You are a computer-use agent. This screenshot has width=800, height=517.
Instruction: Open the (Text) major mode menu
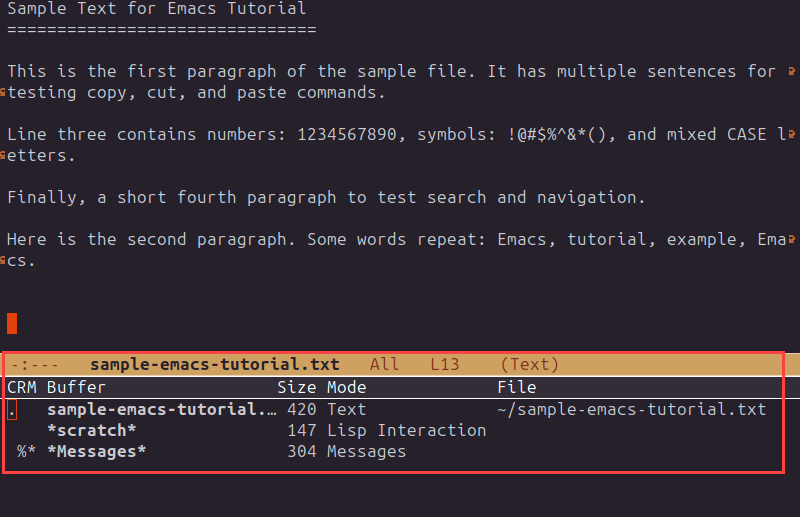click(529, 365)
